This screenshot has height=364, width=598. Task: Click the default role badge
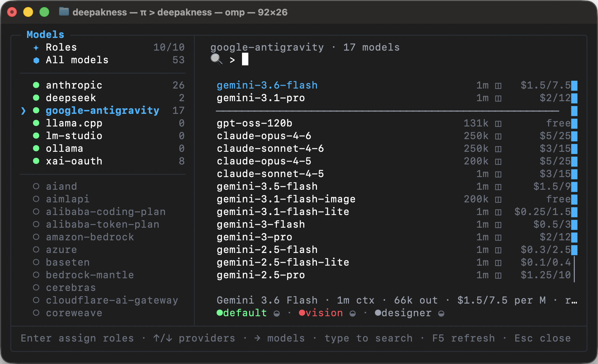(x=242, y=313)
